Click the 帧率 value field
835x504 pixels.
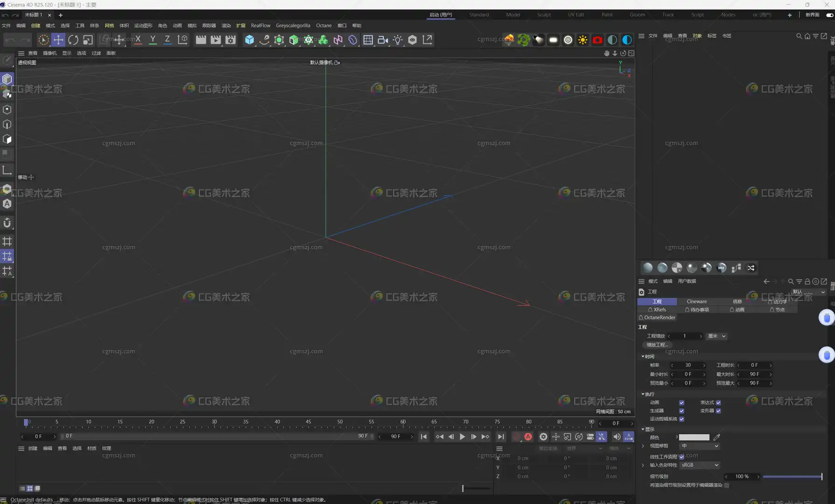pyautogui.click(x=688, y=365)
